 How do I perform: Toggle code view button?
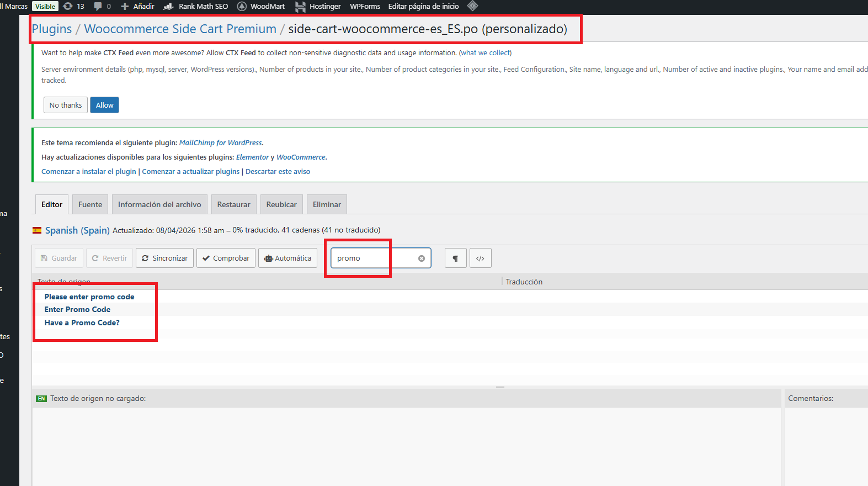pyautogui.click(x=480, y=258)
